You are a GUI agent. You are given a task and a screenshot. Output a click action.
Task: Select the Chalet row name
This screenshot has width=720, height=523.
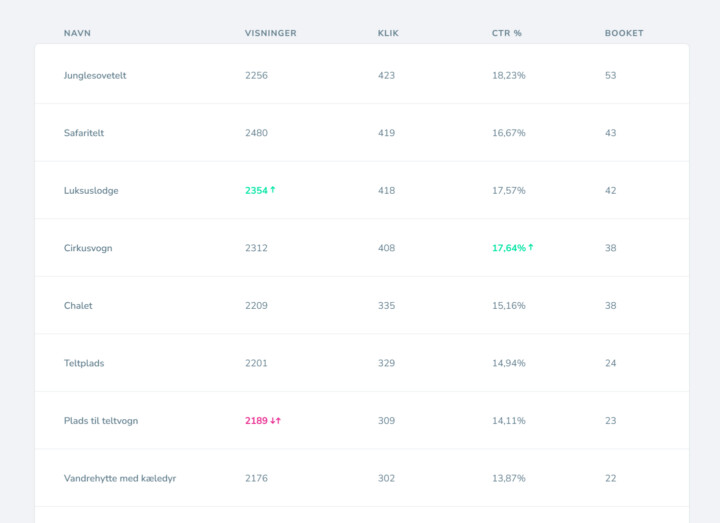point(78,305)
